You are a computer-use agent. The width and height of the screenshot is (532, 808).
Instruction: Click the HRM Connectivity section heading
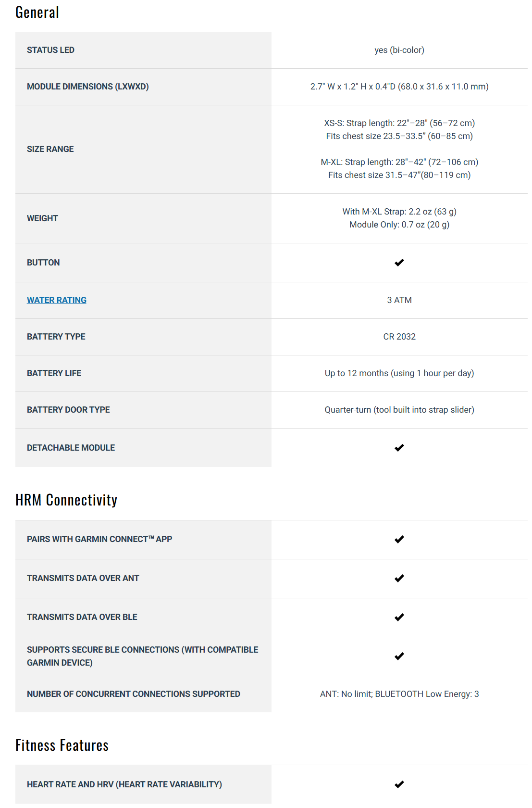point(66,500)
